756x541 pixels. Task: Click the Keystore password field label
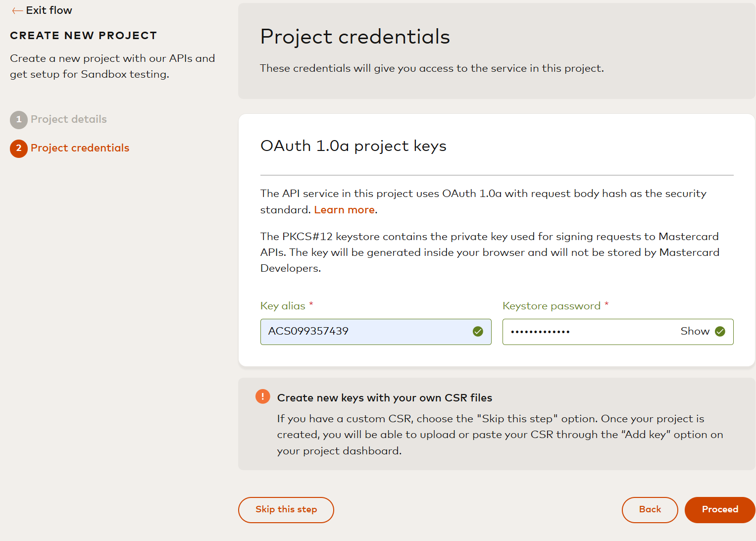pos(551,306)
